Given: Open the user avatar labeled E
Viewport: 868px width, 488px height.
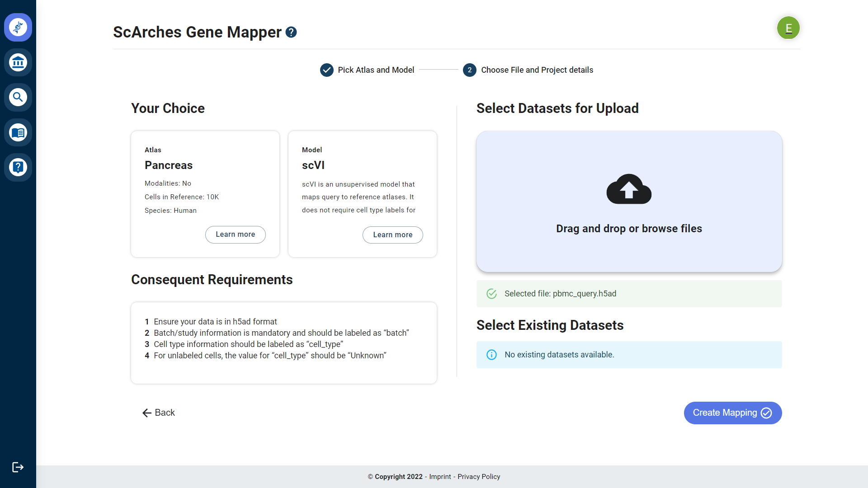Looking at the screenshot, I should pos(788,28).
